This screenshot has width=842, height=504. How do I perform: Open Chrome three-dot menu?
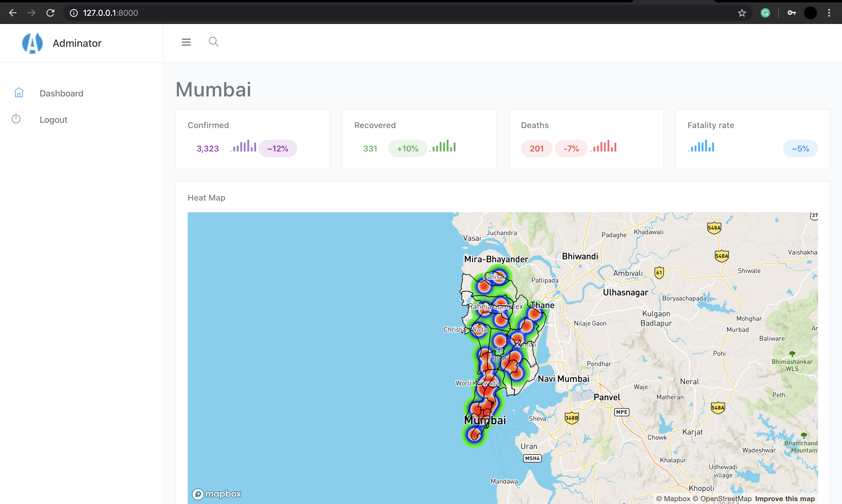[829, 13]
